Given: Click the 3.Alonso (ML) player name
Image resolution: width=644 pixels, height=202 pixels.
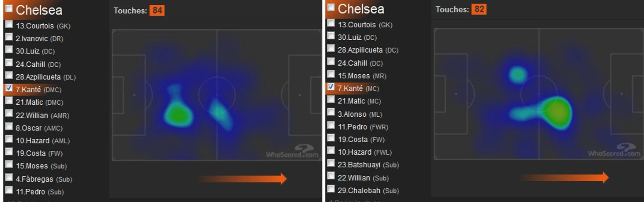Looking at the screenshot, I should 360,114.
